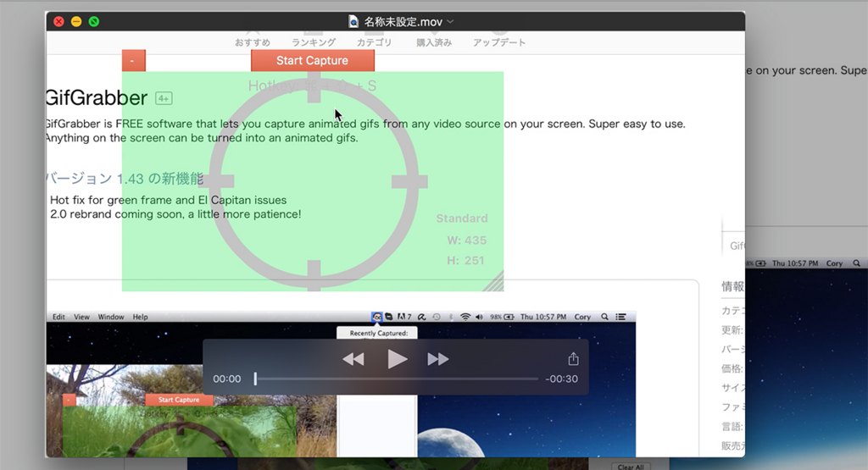Image resolution: width=868 pixels, height=470 pixels.
Task: Click the Spotlight magnifier next to Cory in the recording
Action: (x=604, y=317)
